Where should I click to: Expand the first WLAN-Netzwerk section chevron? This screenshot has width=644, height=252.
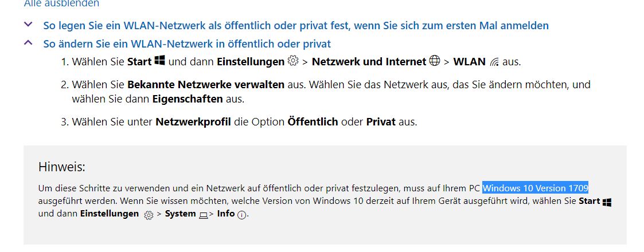tap(28, 25)
